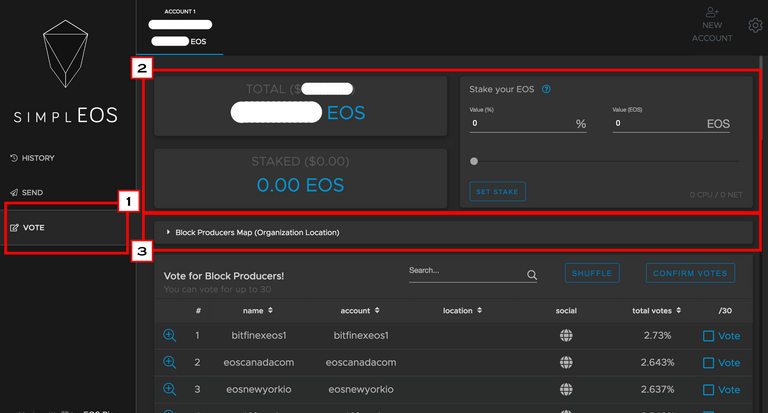Viewport: 768px width, 413px height.
Task: Sort the table by account column
Action: [x=360, y=311]
